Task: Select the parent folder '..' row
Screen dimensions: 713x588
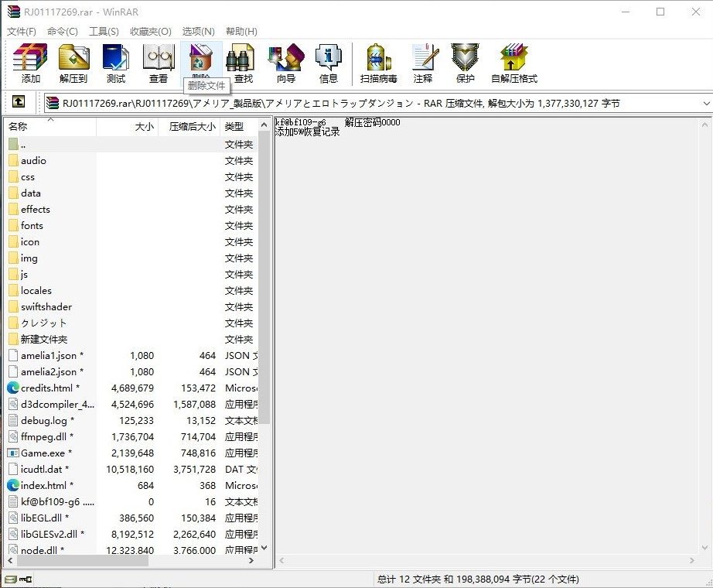Action: [x=132, y=144]
